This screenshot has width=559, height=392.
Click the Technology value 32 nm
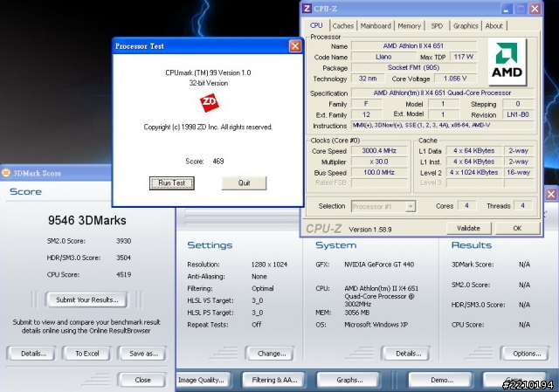point(368,79)
